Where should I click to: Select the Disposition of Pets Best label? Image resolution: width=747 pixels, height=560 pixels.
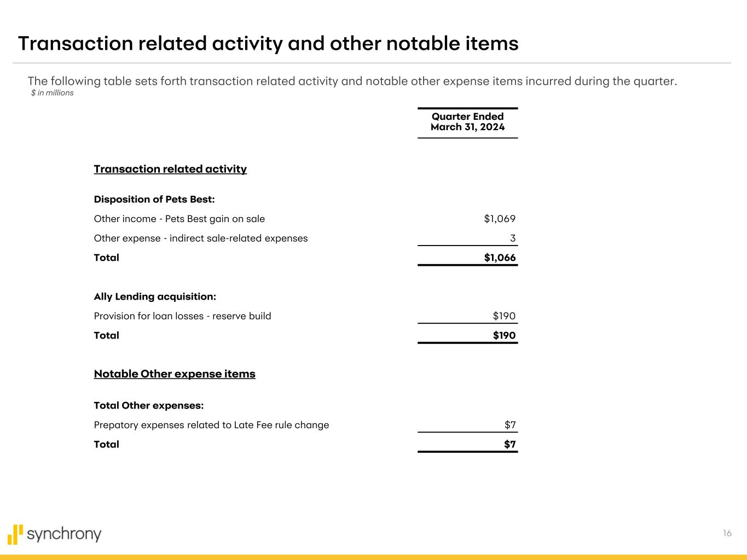tap(154, 200)
